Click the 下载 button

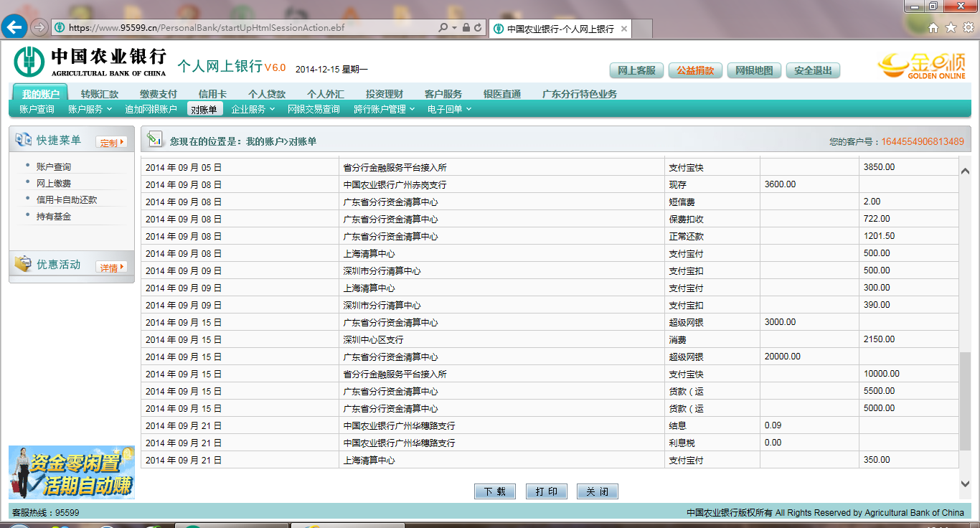point(495,491)
